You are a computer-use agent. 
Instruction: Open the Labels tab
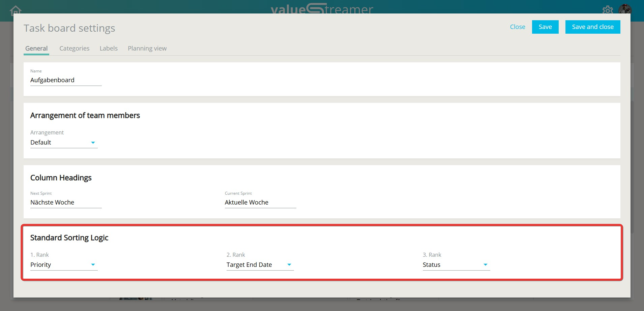[109, 49]
